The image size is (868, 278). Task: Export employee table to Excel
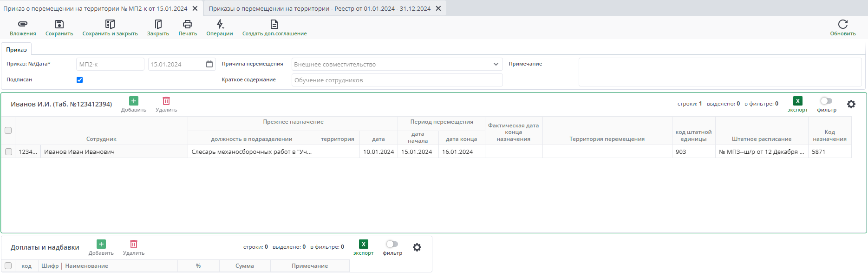point(797,101)
